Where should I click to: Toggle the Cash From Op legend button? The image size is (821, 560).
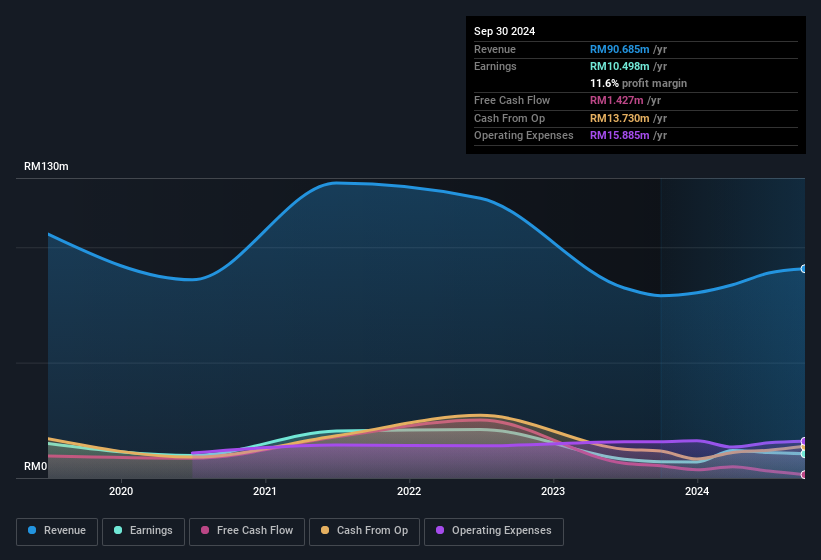tap(364, 531)
